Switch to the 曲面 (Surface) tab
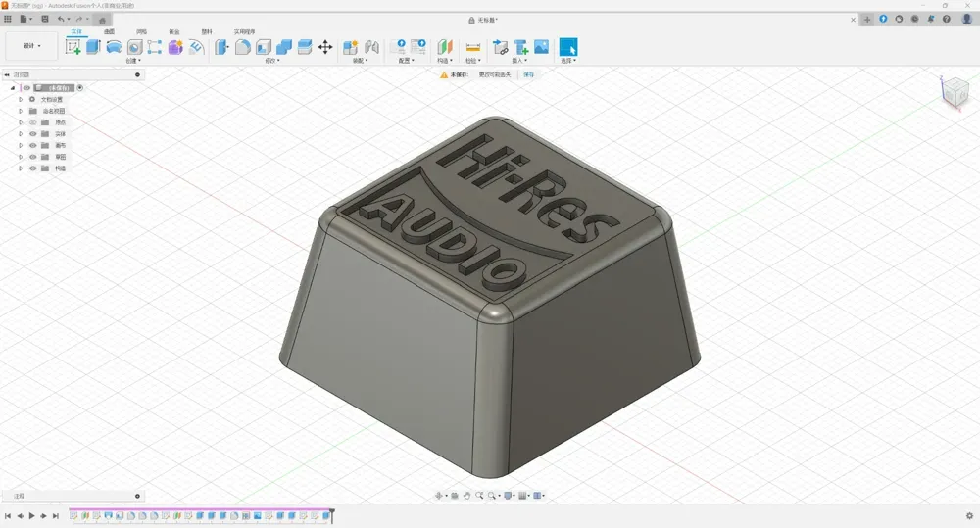This screenshot has height=528, width=980. click(110, 32)
